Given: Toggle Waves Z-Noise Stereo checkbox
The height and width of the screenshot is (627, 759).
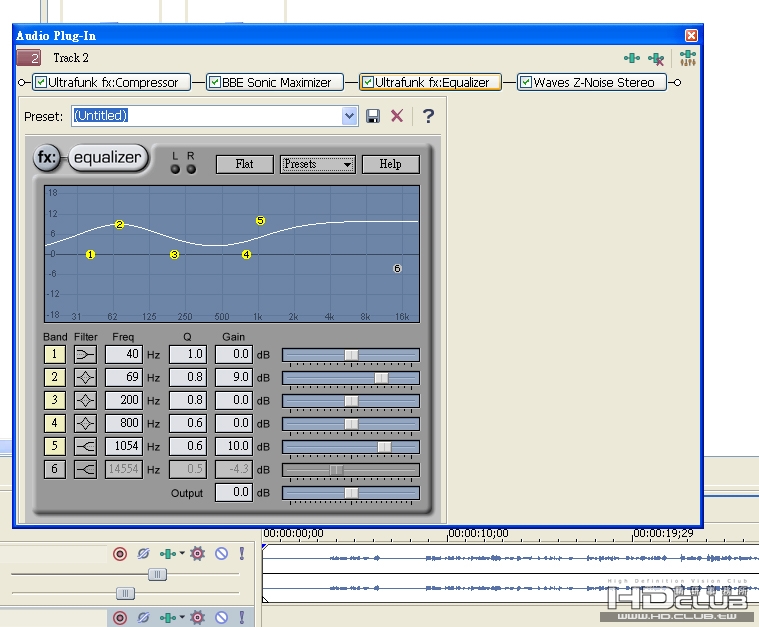Looking at the screenshot, I should pyautogui.click(x=526, y=82).
